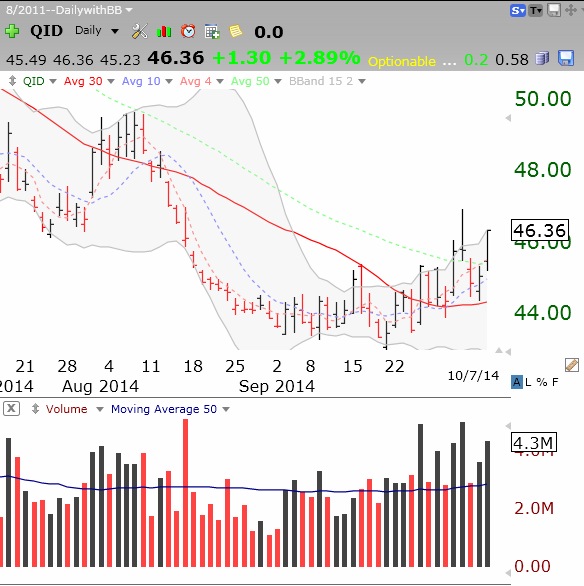The image size is (584, 586).
Task: Open the QID plot dropdown arrow
Action: pyautogui.click(x=53, y=81)
